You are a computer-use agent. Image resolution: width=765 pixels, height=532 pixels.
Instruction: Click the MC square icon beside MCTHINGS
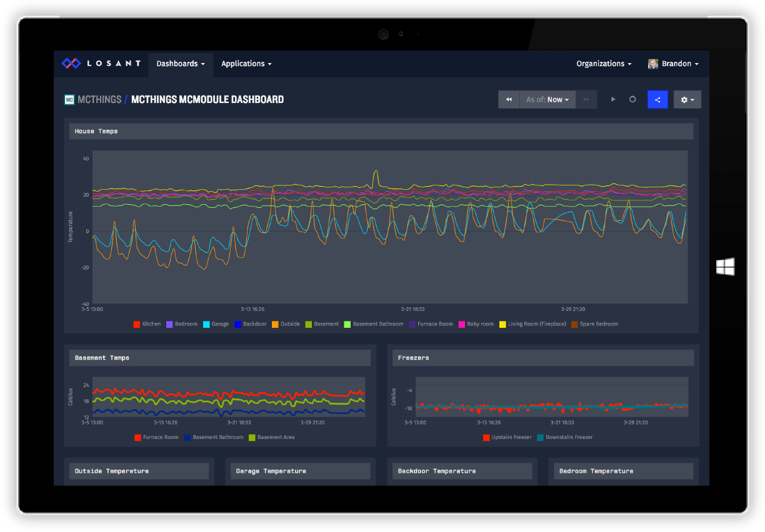[69, 99]
